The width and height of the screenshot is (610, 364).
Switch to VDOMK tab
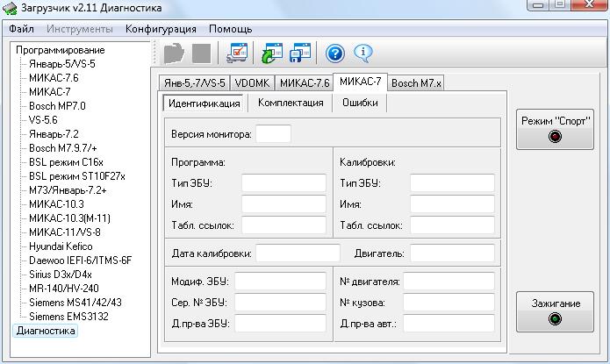(x=252, y=82)
